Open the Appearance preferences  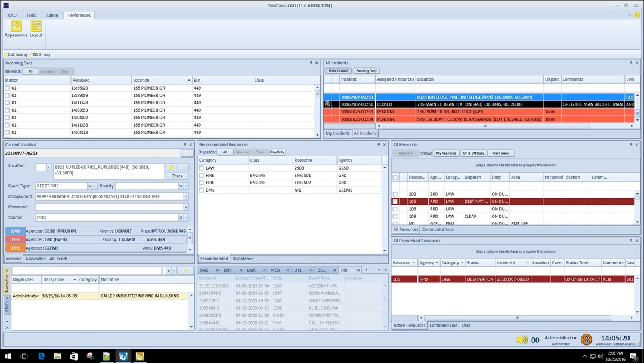16,29
